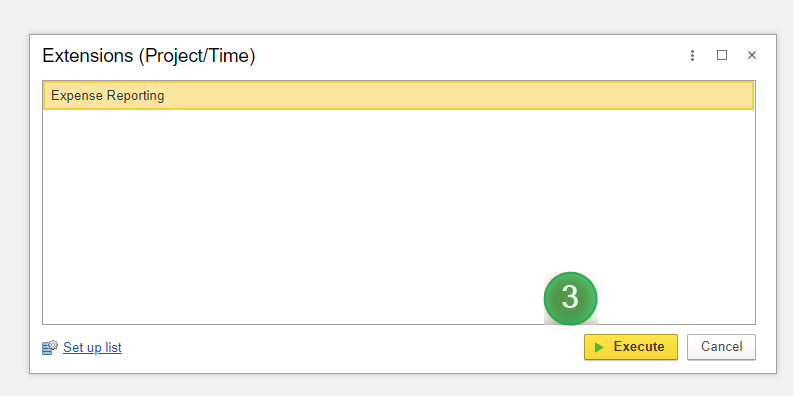Viewport: 794px width, 396px height.
Task: Cancel the extension selection dialog
Action: point(721,347)
